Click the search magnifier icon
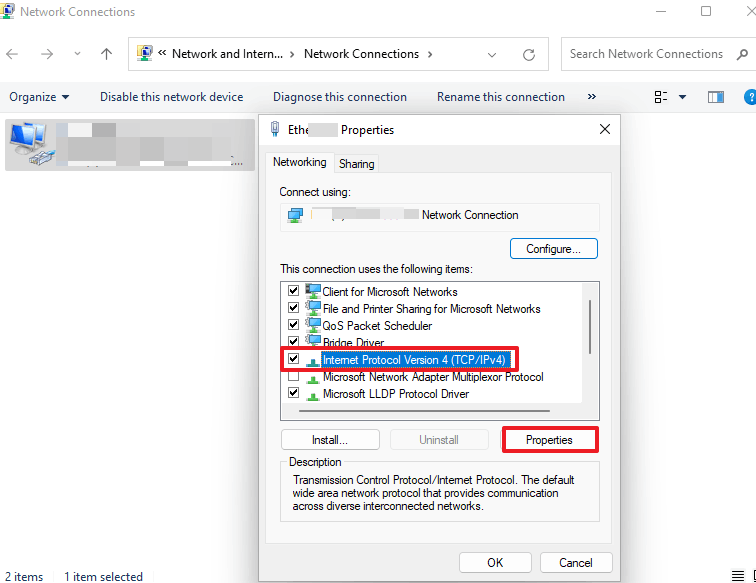Screen dimensions: 756x583 [742, 54]
